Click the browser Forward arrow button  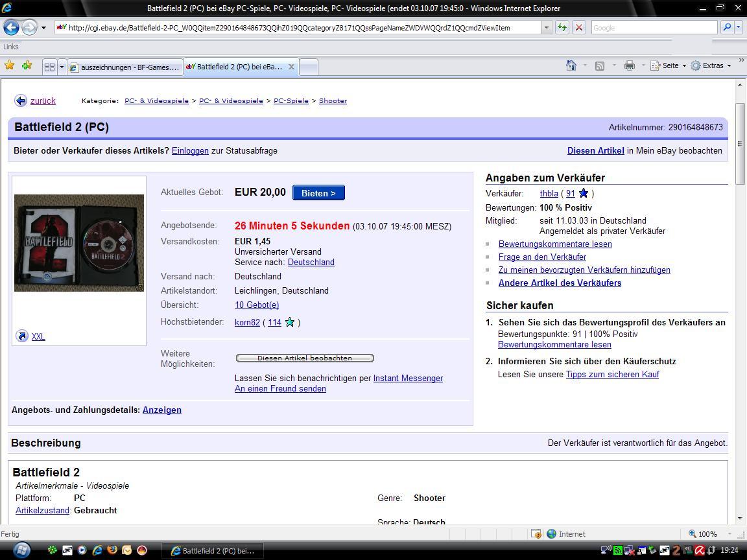point(29,28)
